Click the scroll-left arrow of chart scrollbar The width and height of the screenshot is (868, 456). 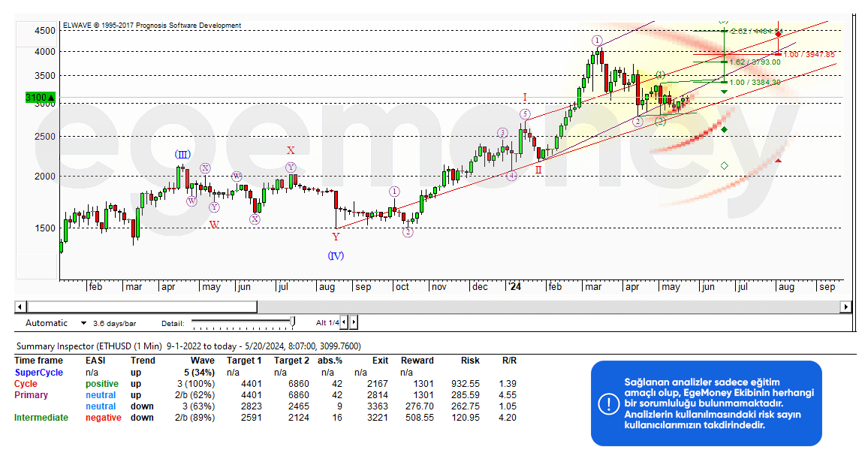pyautogui.click(x=20, y=307)
